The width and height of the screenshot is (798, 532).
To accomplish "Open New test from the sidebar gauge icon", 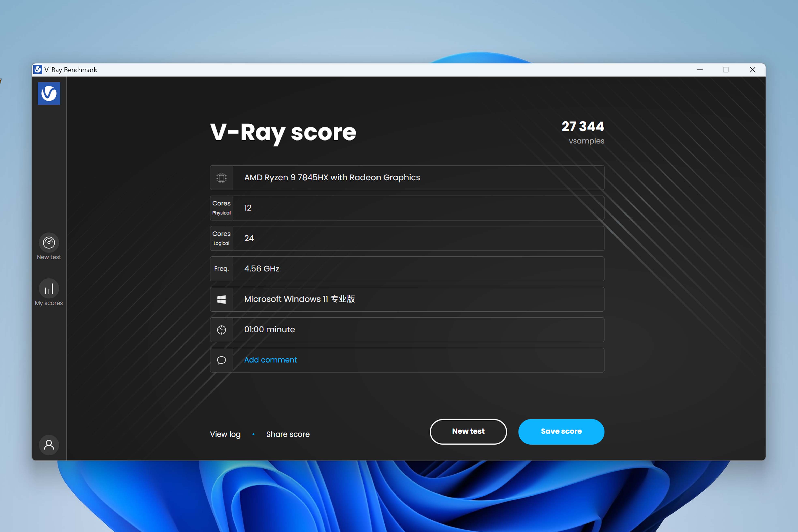I will tap(49, 243).
